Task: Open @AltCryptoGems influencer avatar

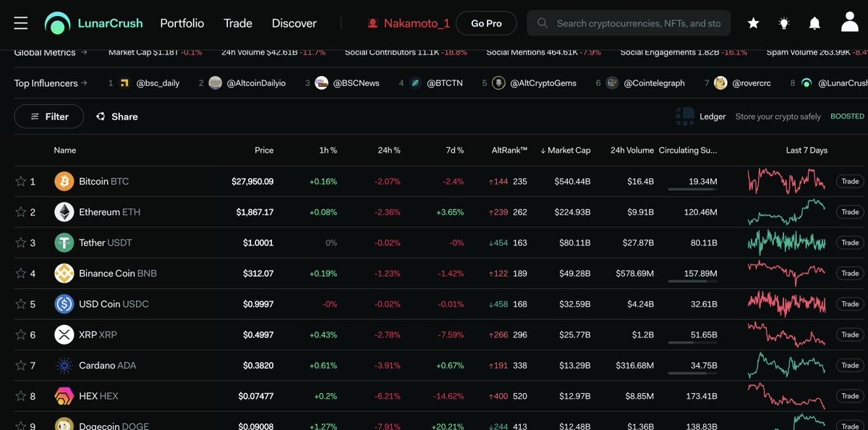Action: (x=498, y=83)
